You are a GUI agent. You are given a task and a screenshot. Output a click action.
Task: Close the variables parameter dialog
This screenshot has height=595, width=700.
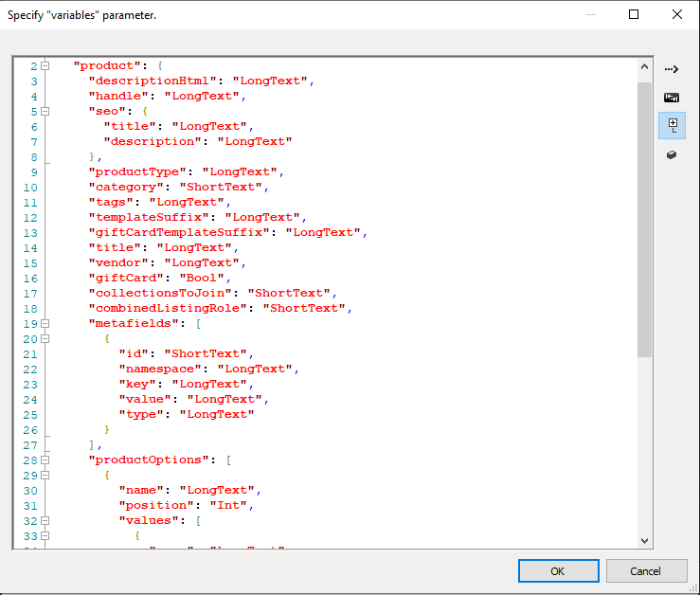coord(676,14)
